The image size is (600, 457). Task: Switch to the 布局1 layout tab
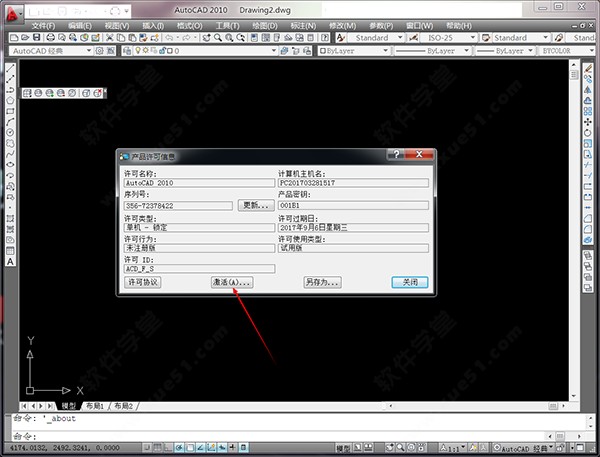(x=93, y=407)
